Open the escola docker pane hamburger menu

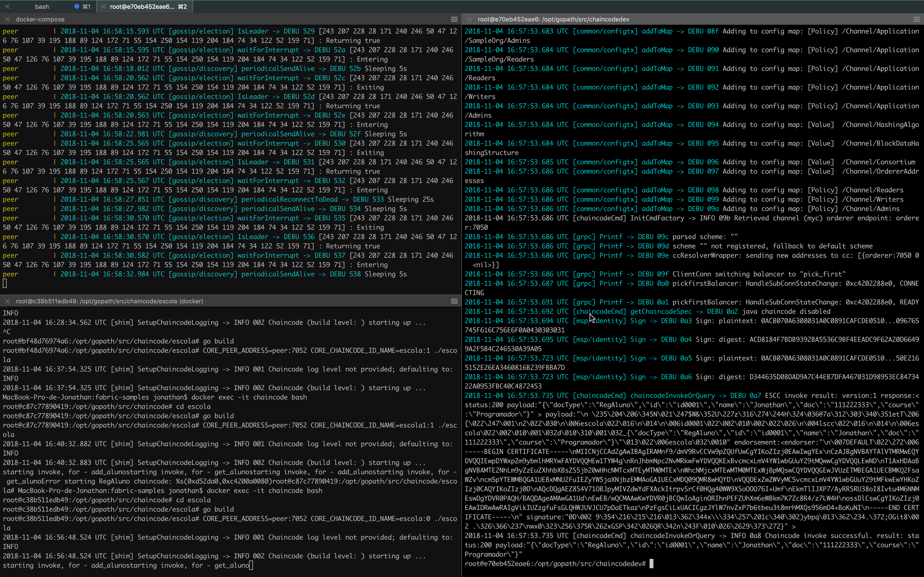(x=454, y=301)
